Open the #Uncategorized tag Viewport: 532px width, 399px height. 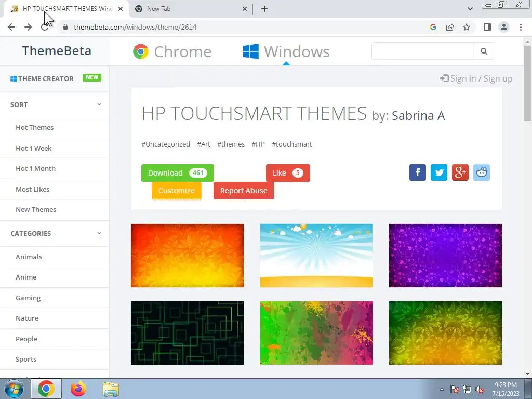[166, 144]
